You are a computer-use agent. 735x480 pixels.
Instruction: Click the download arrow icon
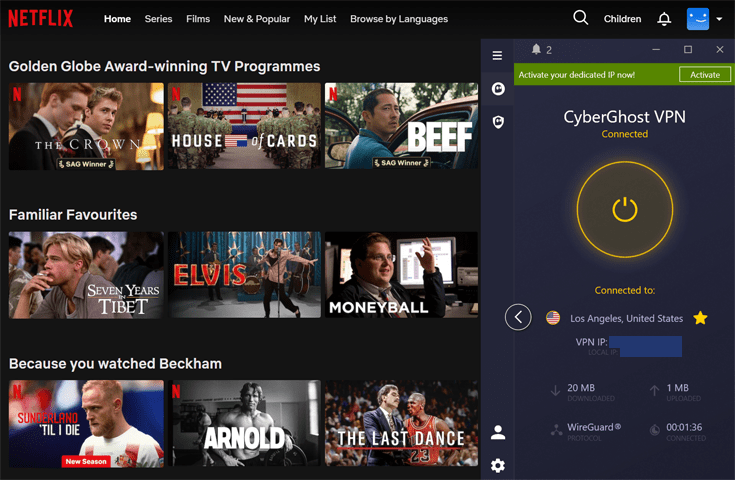point(555,390)
